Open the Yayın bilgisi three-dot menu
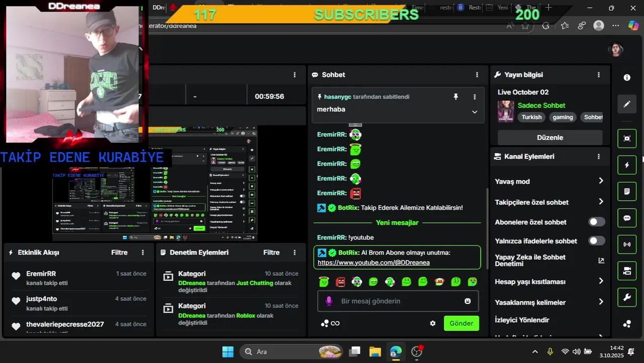The width and height of the screenshot is (644, 363). click(x=599, y=75)
